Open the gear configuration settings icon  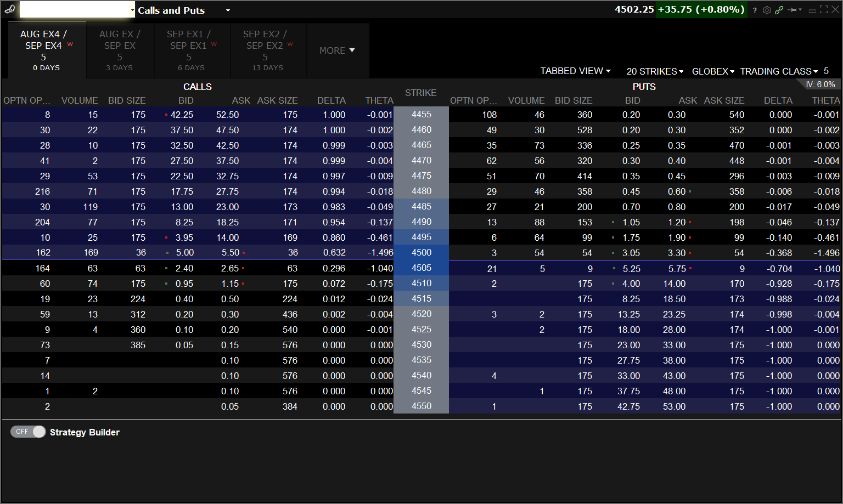coord(767,10)
